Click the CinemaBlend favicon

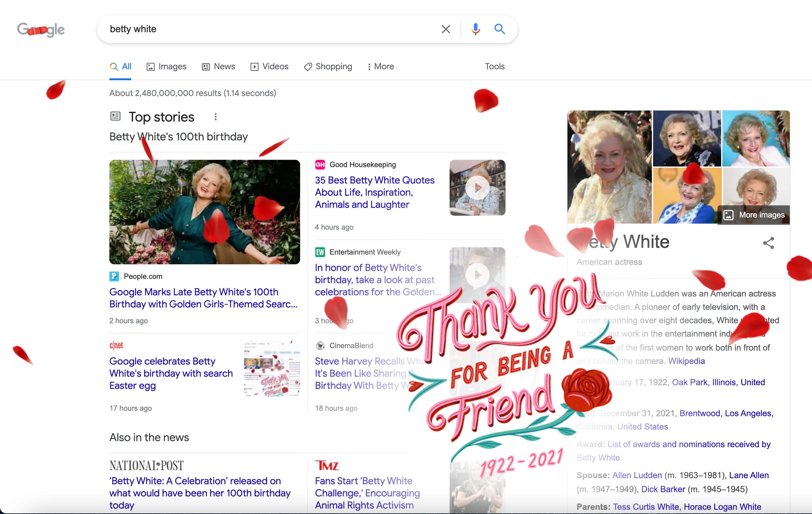[320, 345]
